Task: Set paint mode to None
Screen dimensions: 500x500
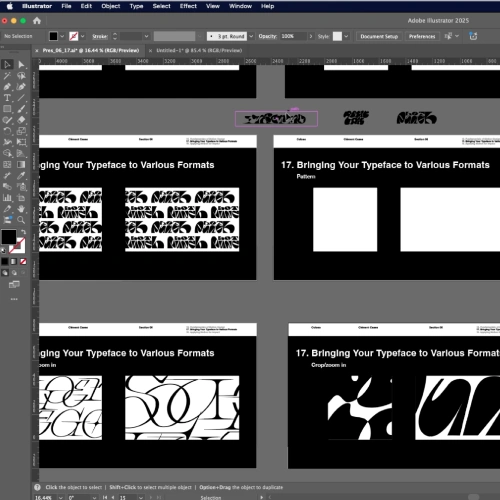Action: pos(23,262)
